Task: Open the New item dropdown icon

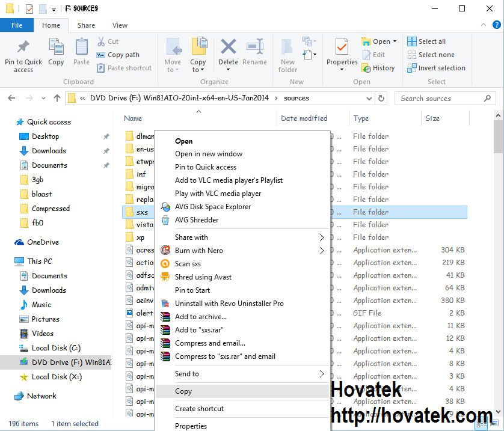Action: click(309, 41)
